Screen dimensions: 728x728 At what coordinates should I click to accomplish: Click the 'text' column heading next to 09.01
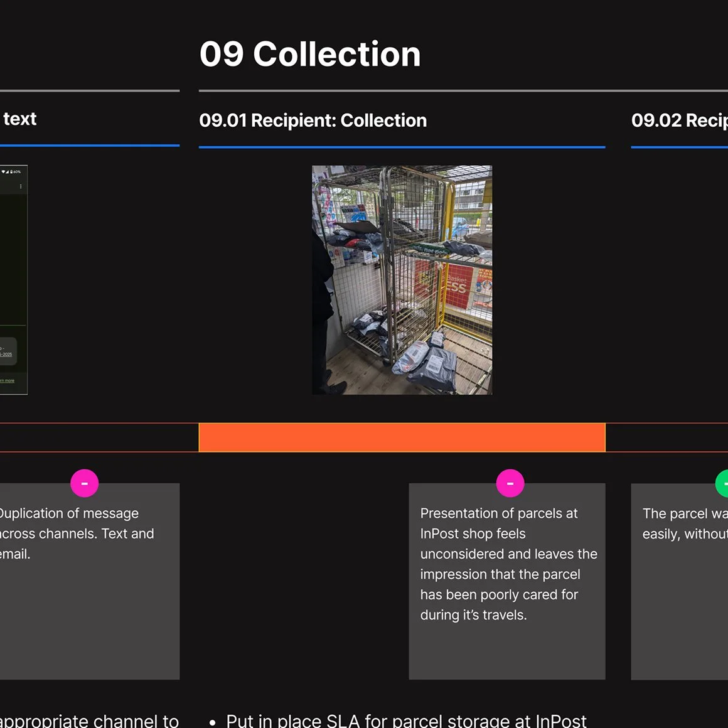coord(19,119)
